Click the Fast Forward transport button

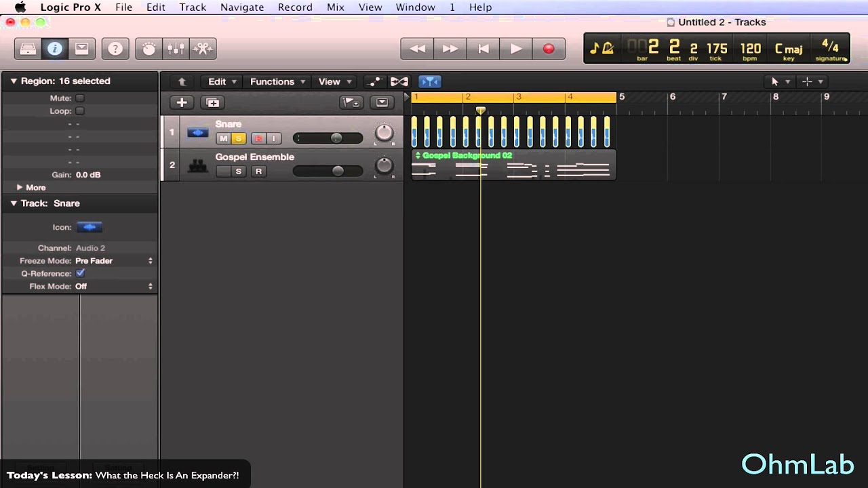(450, 49)
